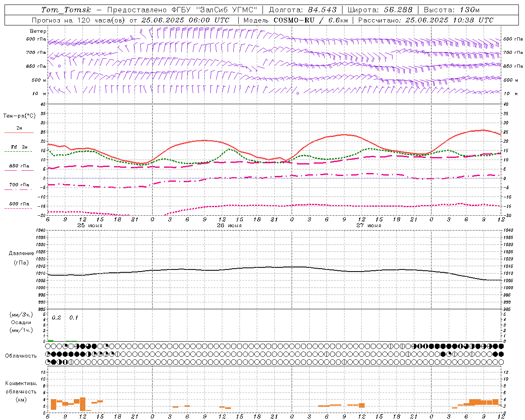The width and height of the screenshot is (525, 420).
Task: Click the Ветер panel label
Action: point(38,31)
